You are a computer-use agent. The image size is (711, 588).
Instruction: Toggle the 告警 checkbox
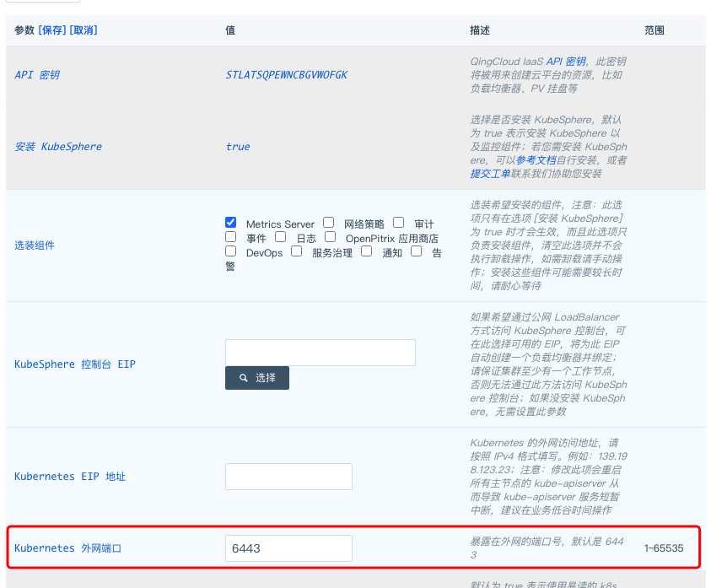click(x=417, y=251)
